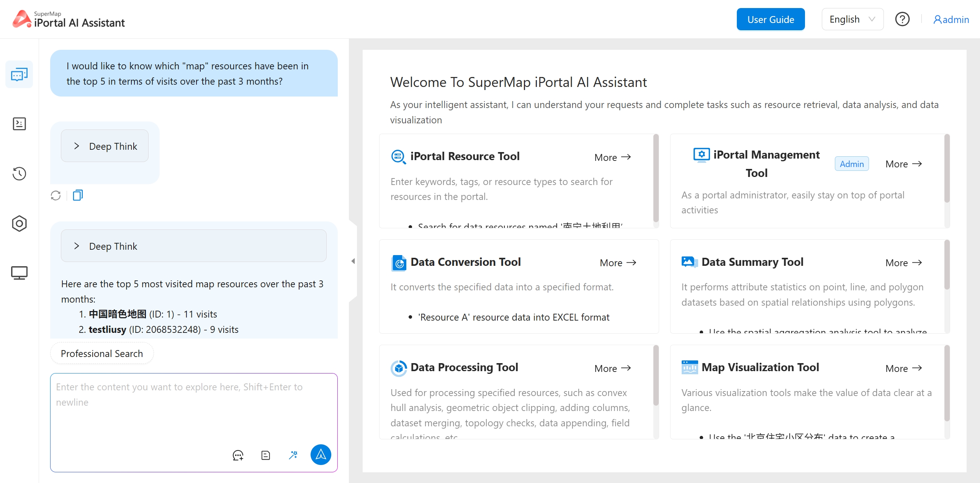Click the testliusy resource result
The width and height of the screenshot is (980, 483).
coord(164,329)
